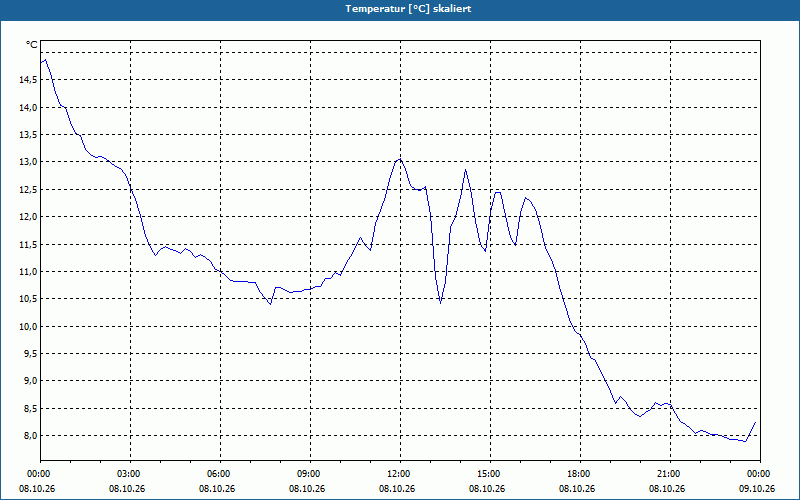Click the 10,5 y-axis label
The image size is (800, 500).
[x=29, y=298]
